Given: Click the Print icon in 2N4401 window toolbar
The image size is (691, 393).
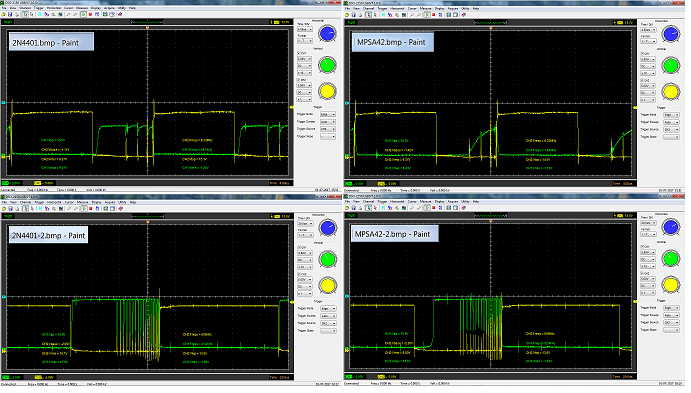Looking at the screenshot, I should (17, 14).
